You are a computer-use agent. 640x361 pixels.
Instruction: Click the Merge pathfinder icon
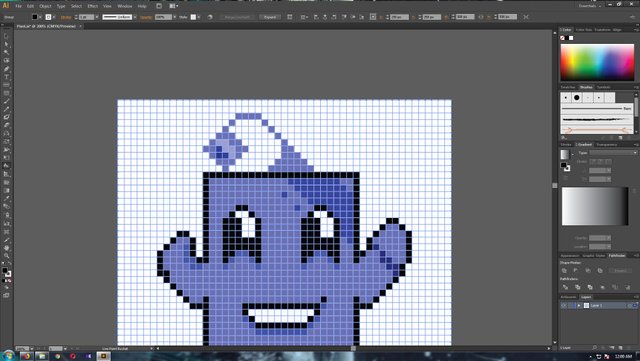[590, 287]
